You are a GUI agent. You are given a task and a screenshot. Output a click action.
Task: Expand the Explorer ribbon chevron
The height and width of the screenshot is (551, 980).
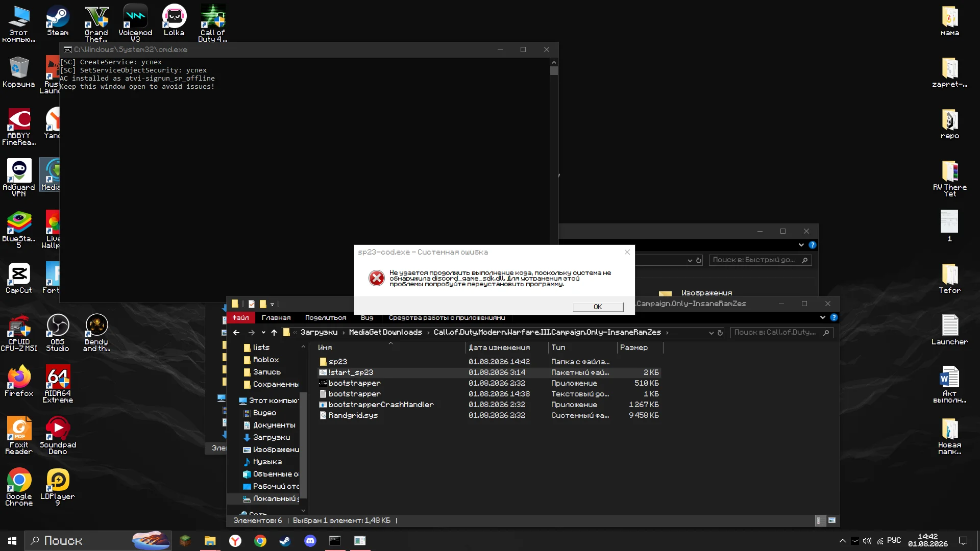click(x=823, y=318)
